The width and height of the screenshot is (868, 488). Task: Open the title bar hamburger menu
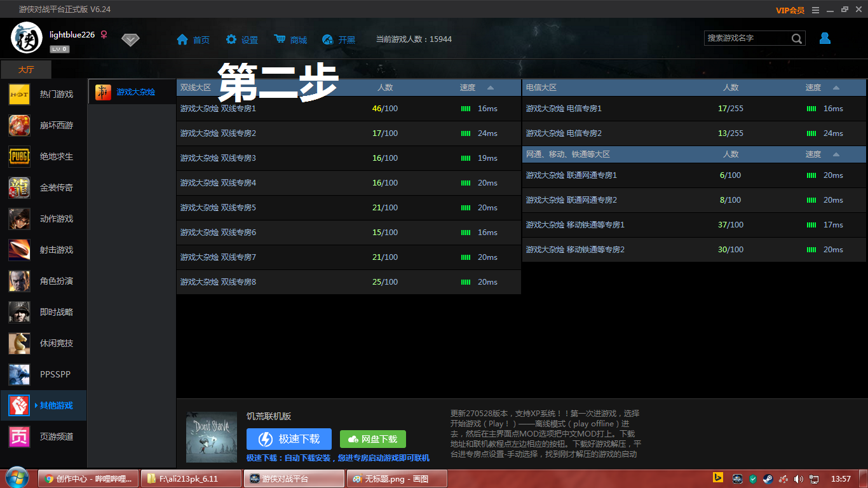[x=815, y=10]
